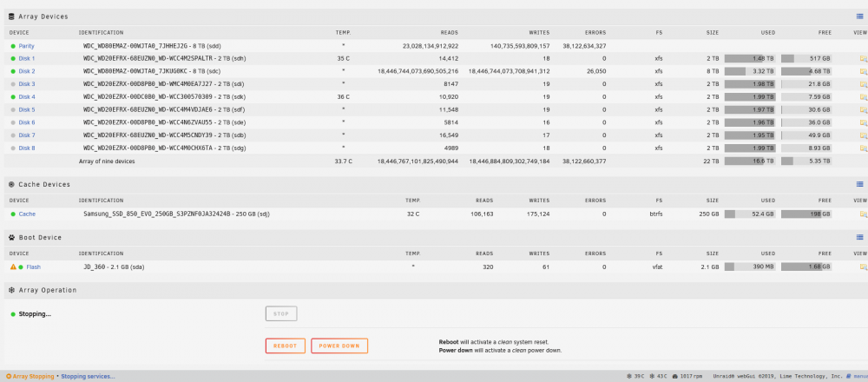The height and width of the screenshot is (382, 868).
Task: Open the Parity device settings
Action: (26, 46)
